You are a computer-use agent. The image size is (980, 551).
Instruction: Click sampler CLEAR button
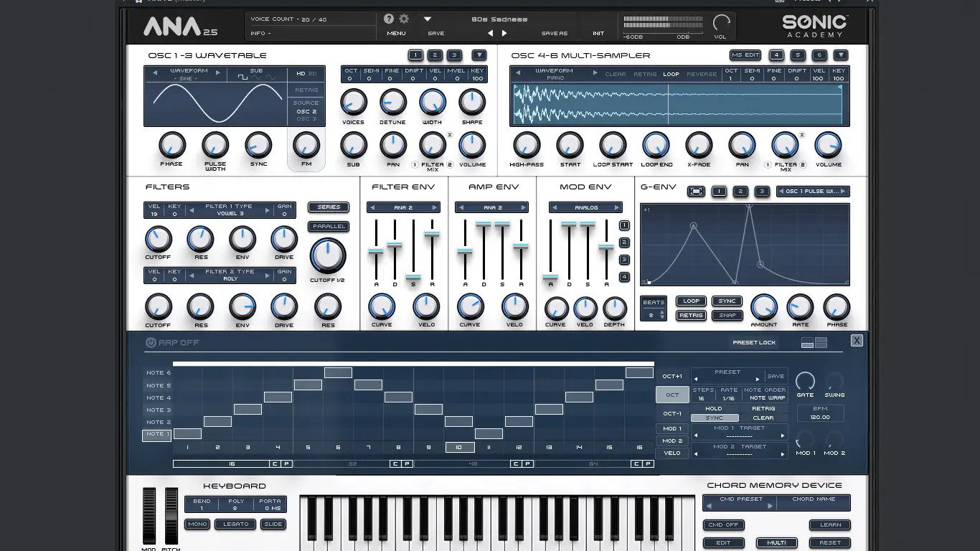click(x=616, y=74)
